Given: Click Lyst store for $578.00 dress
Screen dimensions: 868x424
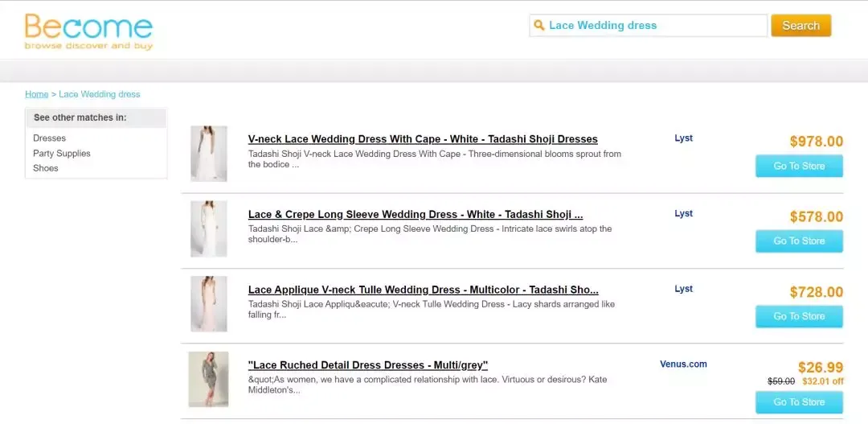Looking at the screenshot, I should (x=684, y=213).
